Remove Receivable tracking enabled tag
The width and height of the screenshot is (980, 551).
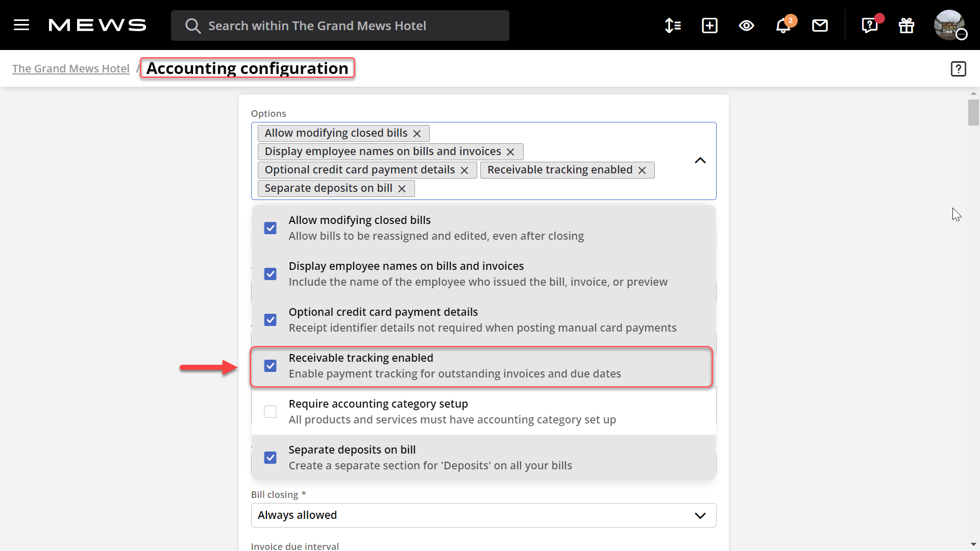[x=642, y=170]
